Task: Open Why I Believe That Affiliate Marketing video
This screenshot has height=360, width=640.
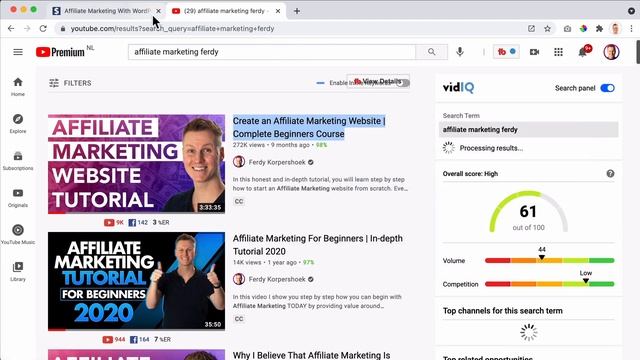Action: pyautogui.click(x=311, y=355)
